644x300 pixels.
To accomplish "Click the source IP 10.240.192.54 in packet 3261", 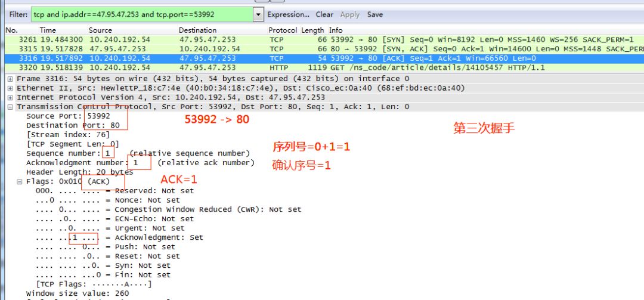I will point(120,40).
